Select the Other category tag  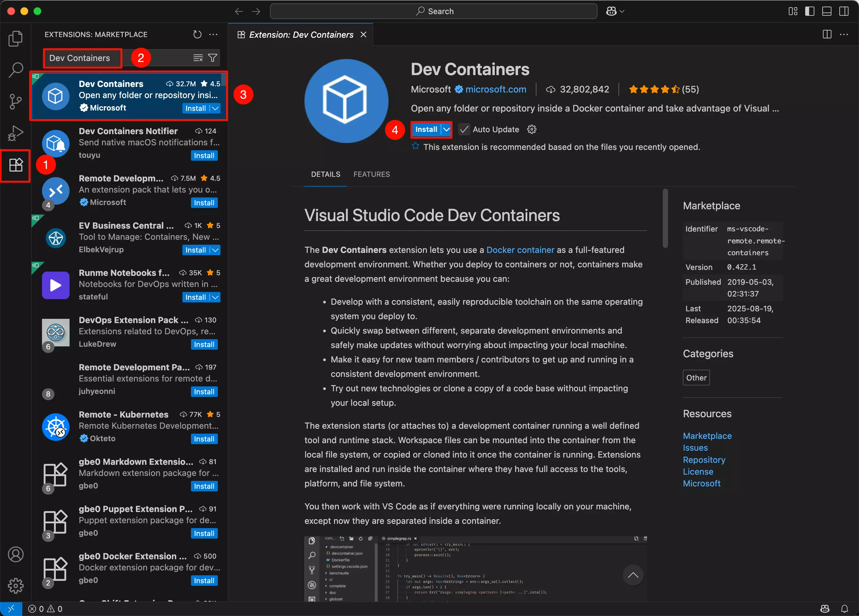tap(696, 378)
